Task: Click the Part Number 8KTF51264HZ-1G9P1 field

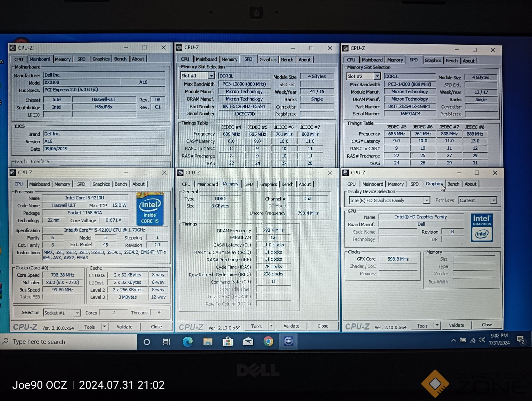Action: [409, 106]
